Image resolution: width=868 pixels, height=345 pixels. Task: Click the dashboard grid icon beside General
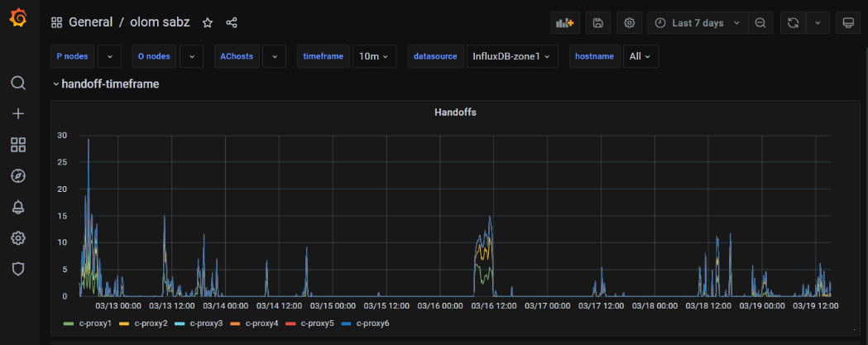tap(56, 22)
